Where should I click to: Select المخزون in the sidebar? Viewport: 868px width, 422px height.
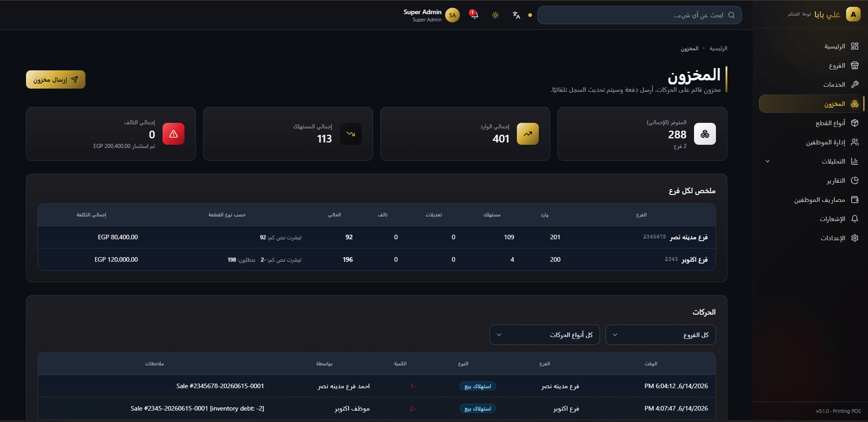pos(811,104)
